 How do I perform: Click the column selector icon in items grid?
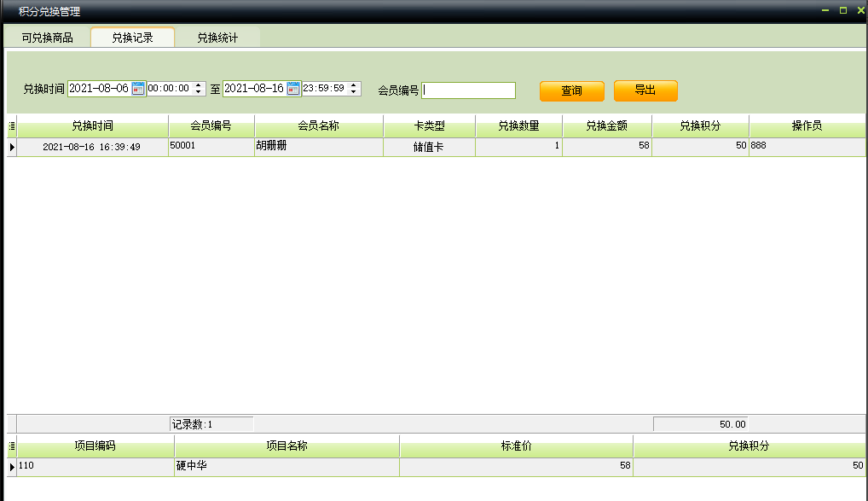(11, 446)
